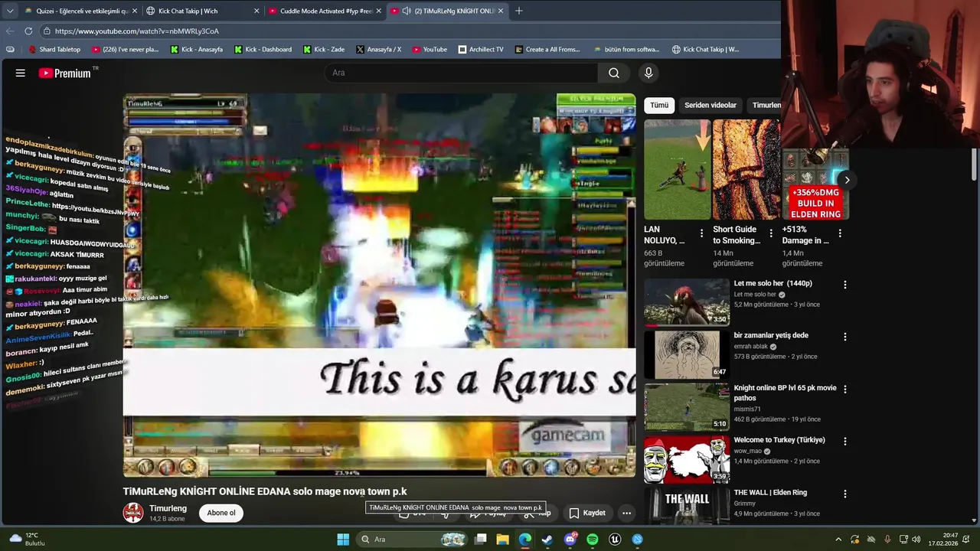Open the YouTube hamburger guide menu
Viewport: 980px width, 551px height.
click(21, 73)
